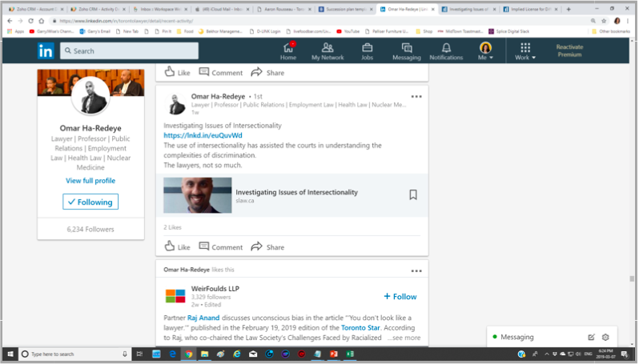Bookmark this page with star icon
Image resolution: width=639 pixels, height=364 pixels.
(x=604, y=21)
